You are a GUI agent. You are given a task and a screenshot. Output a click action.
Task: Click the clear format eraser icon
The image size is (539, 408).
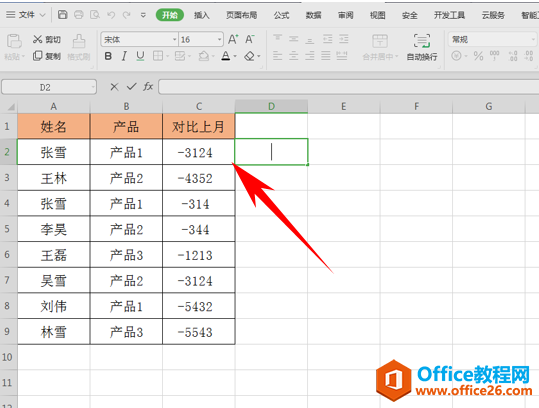coord(250,56)
